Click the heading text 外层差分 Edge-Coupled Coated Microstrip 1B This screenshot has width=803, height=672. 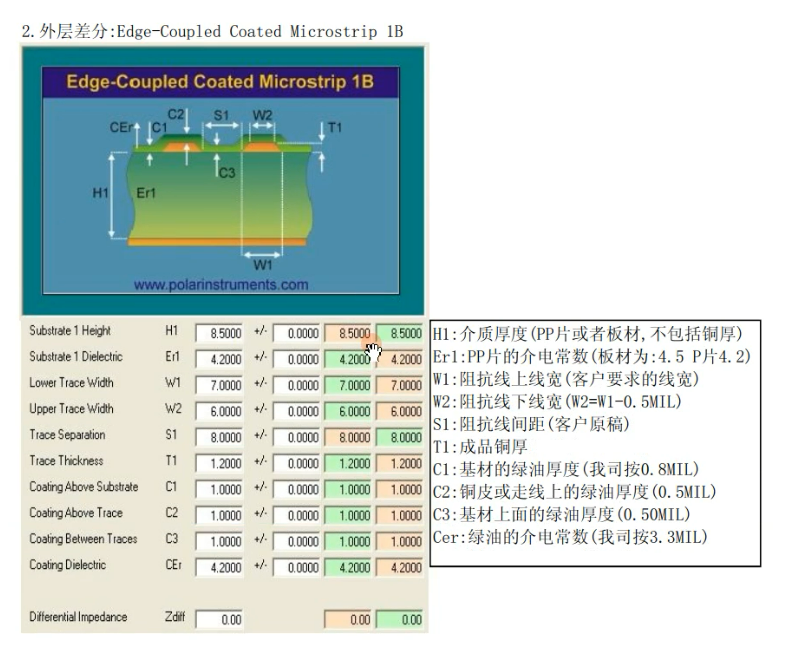click(212, 32)
